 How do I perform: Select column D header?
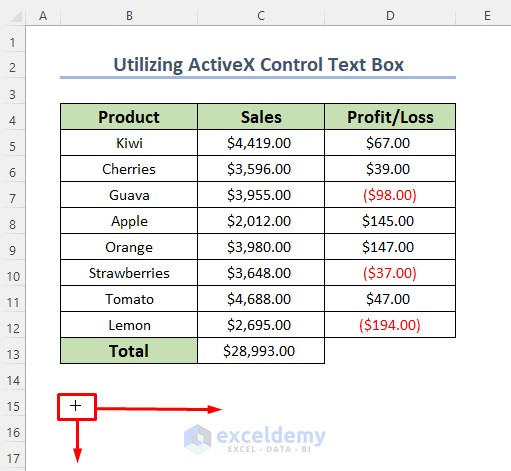click(x=390, y=16)
